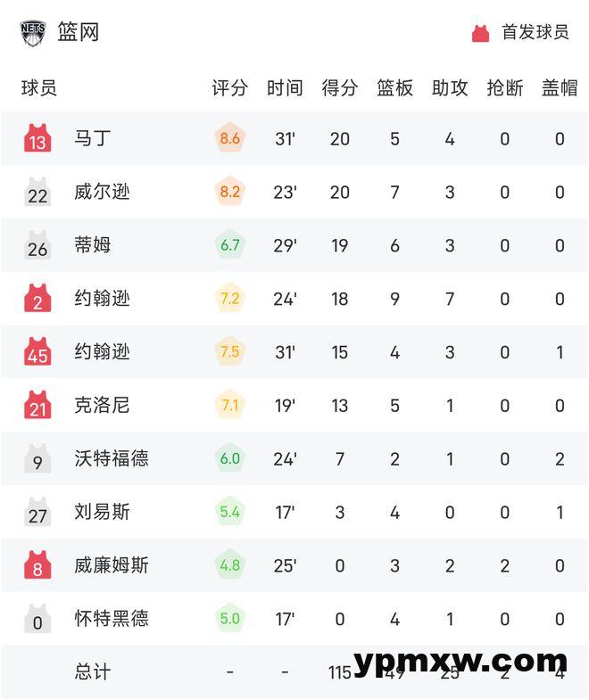This screenshot has width=589, height=700.
Task: Click the 4.8 rating badge for 威廉姆斯
Action: [230, 565]
